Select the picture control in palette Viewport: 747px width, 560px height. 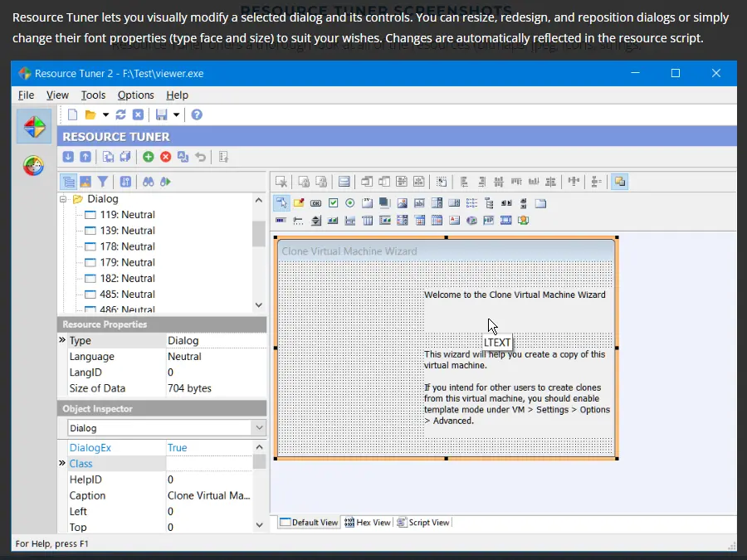[x=402, y=203]
